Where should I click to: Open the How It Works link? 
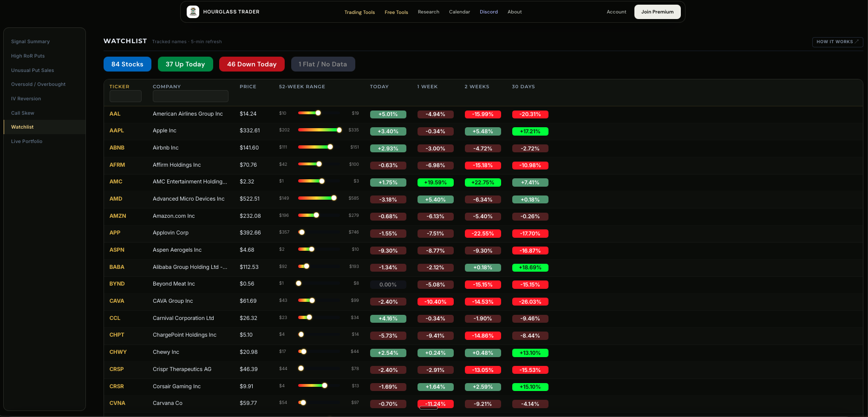click(837, 42)
